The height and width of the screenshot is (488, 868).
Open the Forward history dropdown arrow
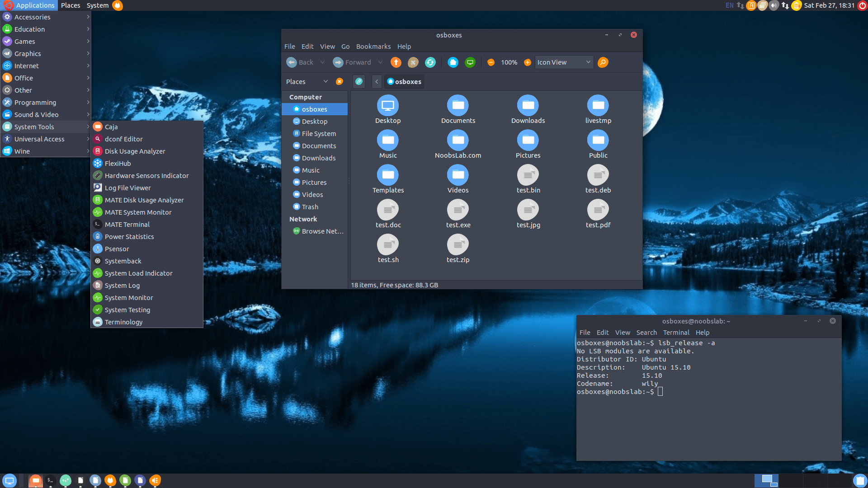(380, 62)
